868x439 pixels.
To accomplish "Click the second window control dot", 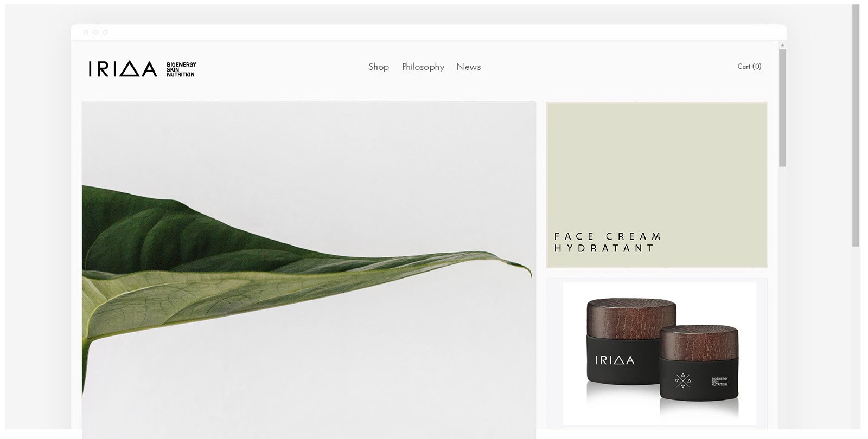I will (x=95, y=32).
